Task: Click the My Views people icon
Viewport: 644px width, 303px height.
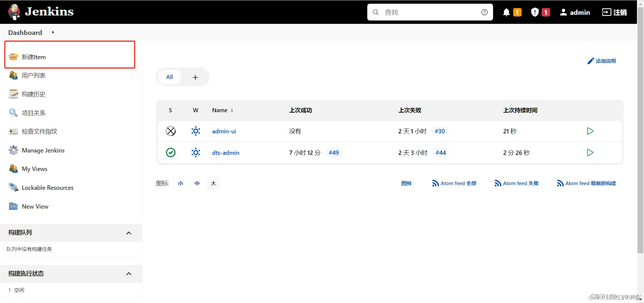Action: [x=13, y=169]
